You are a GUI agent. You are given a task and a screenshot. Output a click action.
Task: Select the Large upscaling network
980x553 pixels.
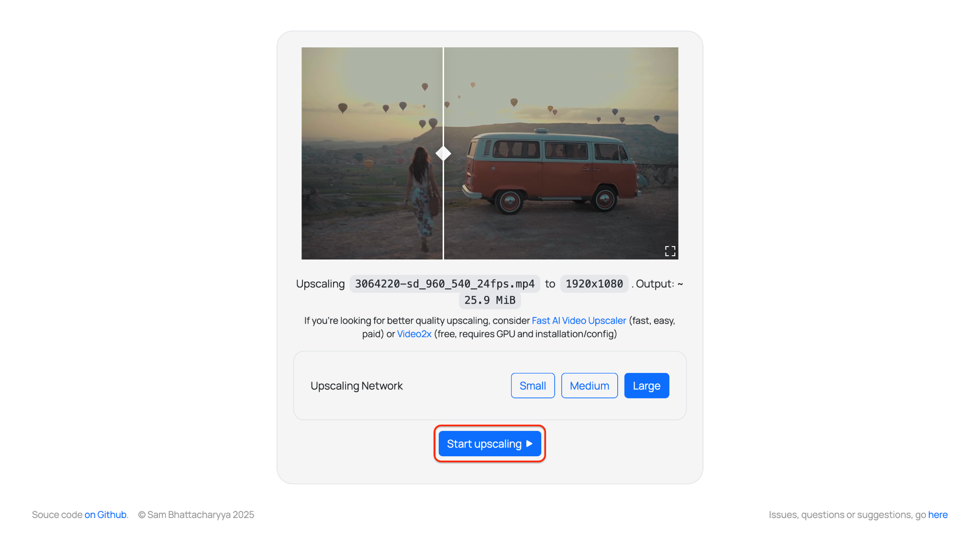click(x=646, y=385)
